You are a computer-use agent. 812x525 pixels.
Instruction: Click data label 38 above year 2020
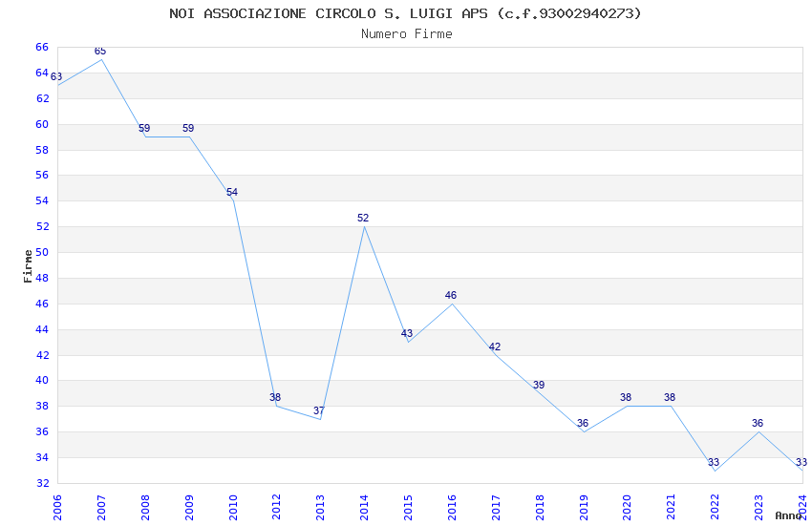coord(626,397)
